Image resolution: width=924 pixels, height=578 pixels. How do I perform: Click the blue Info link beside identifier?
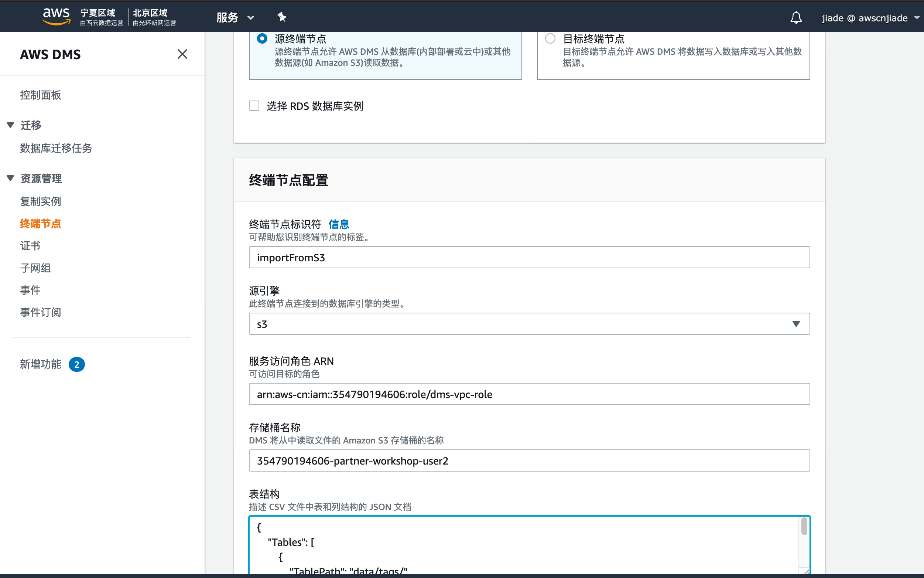point(338,224)
